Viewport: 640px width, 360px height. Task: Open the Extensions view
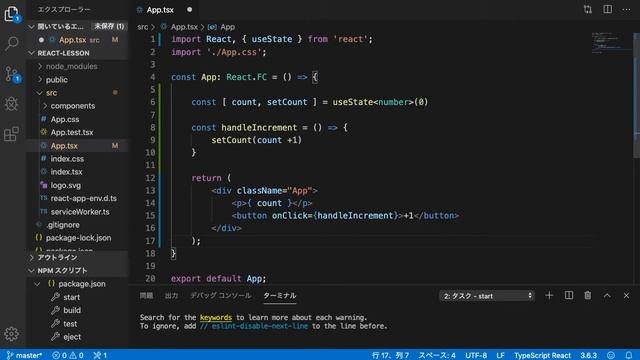[11, 134]
